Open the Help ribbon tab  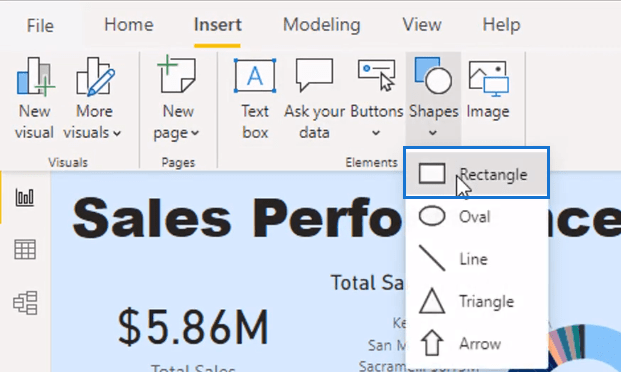click(x=501, y=25)
